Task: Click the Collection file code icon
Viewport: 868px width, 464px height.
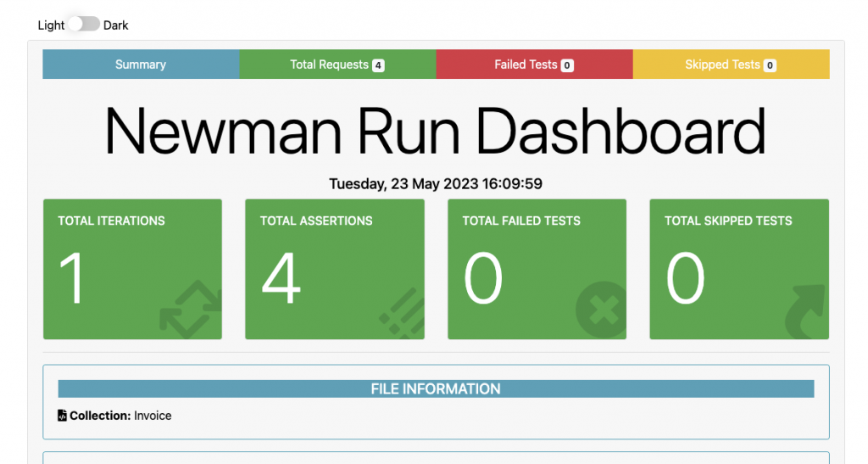Action: [x=62, y=416]
